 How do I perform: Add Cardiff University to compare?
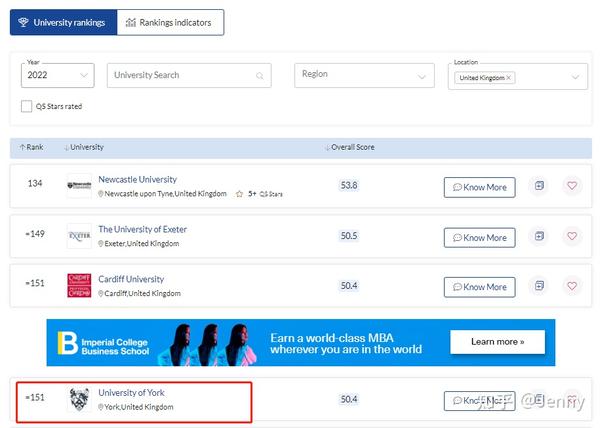(539, 286)
